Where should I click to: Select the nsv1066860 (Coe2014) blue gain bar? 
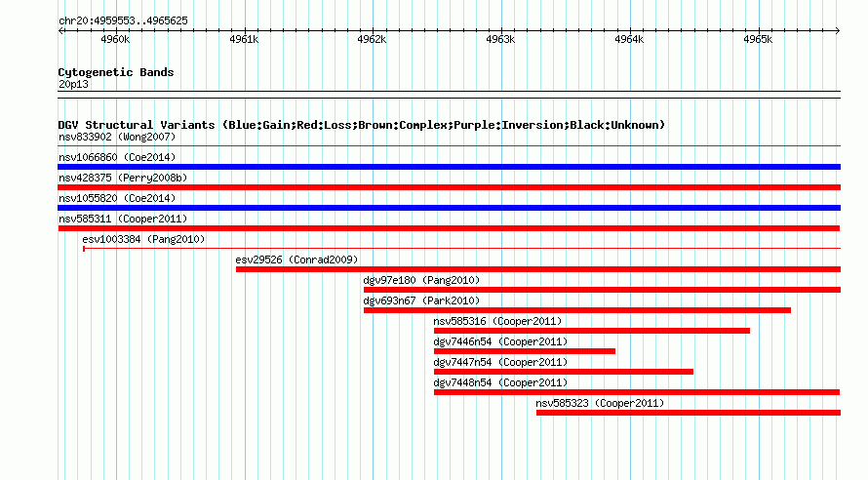click(449, 167)
